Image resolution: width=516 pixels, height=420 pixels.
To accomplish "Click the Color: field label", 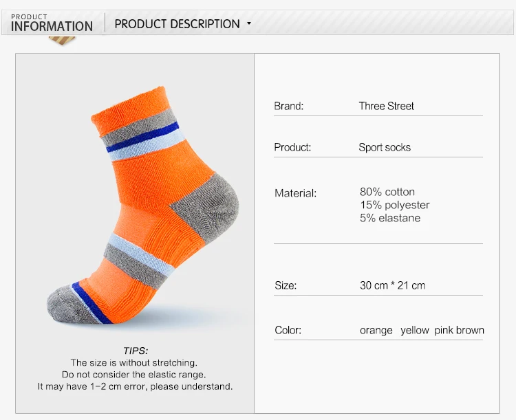I will pyautogui.click(x=288, y=330).
